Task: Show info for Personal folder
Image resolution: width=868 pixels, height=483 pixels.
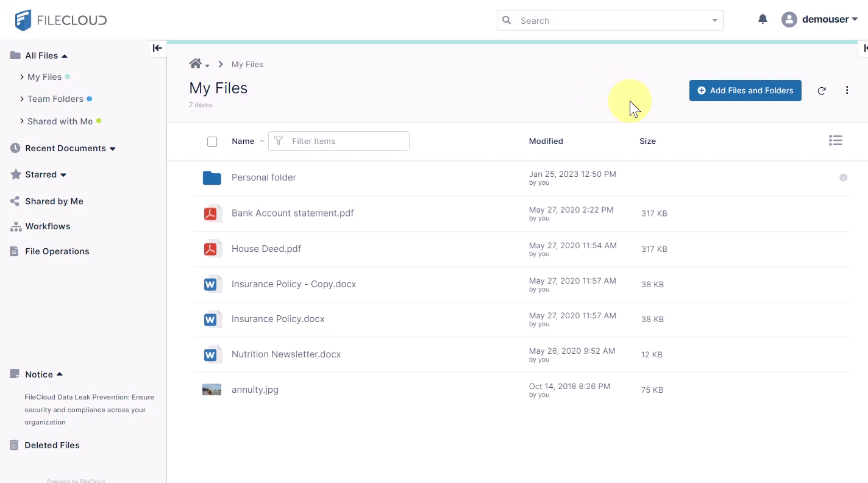Action: (x=844, y=177)
